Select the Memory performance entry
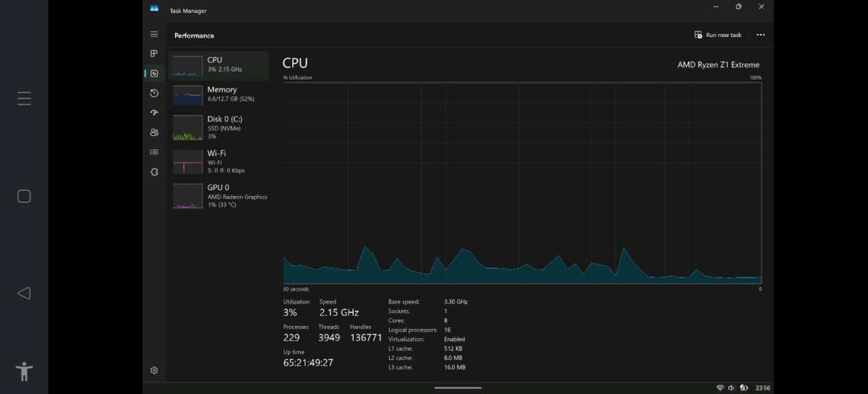This screenshot has width=868, height=394. coord(218,94)
